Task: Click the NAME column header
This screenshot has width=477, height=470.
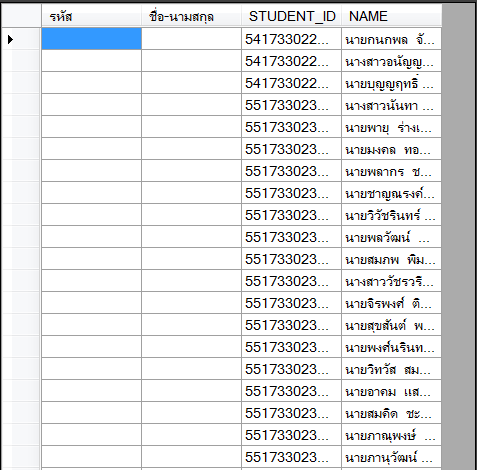Action: 391,16
